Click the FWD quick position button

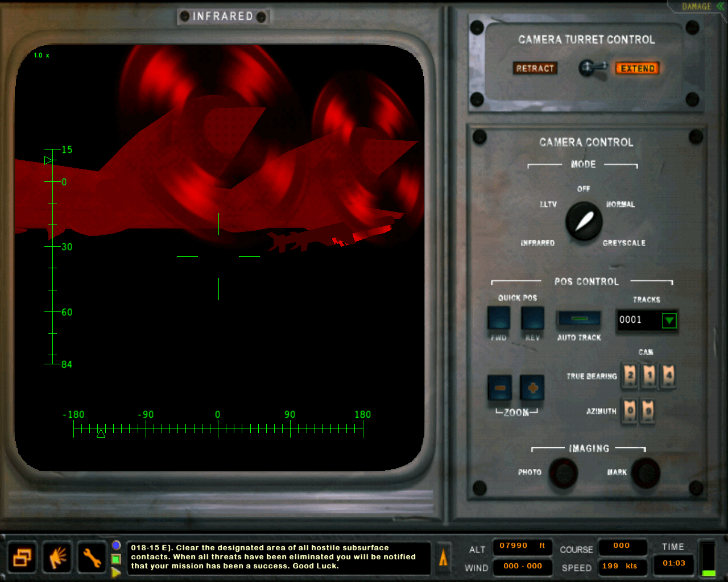click(x=499, y=318)
